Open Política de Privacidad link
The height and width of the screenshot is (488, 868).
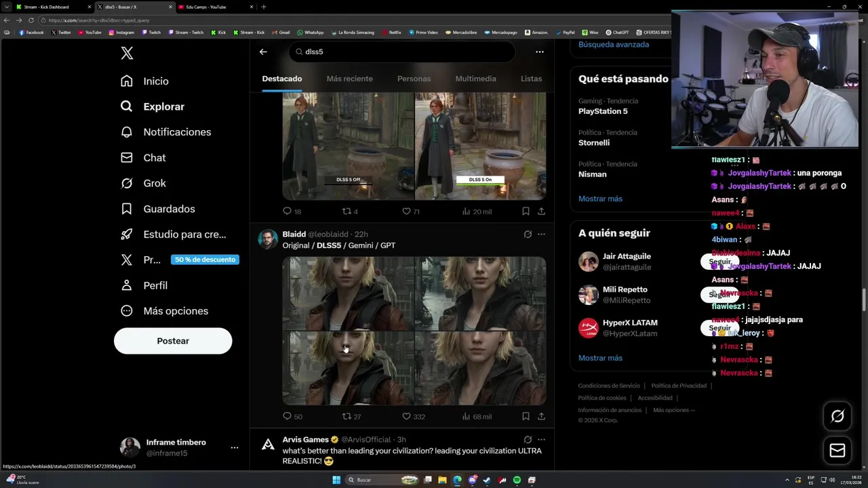(679, 386)
